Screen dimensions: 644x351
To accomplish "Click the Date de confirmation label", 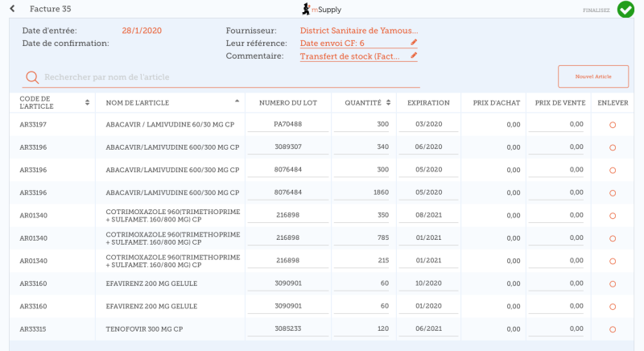I will coord(66,43).
